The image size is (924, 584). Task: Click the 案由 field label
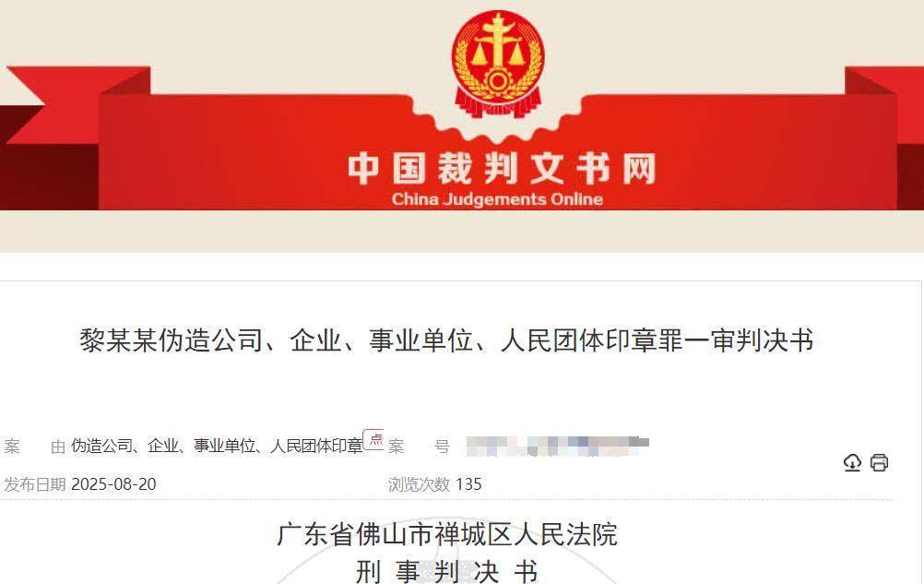coord(34,447)
